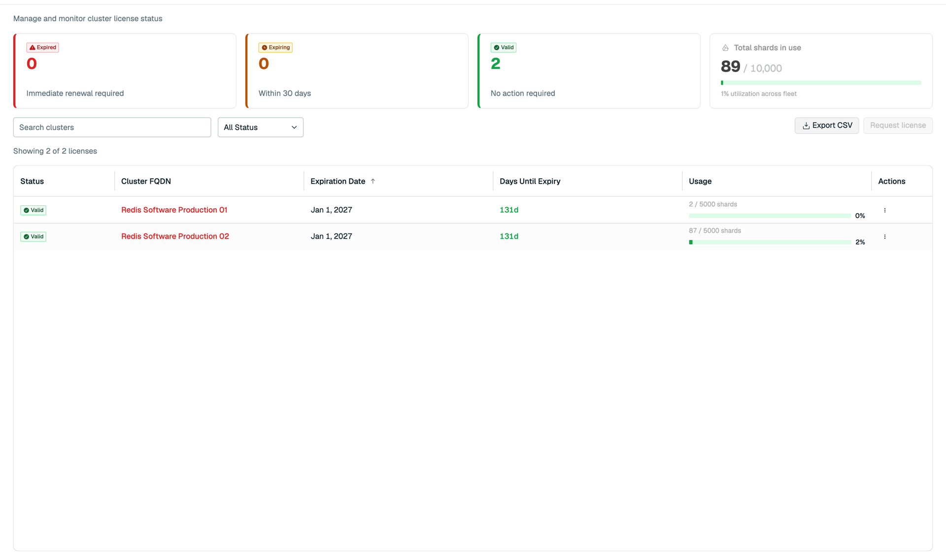Click the Total shards in use icon
The height and width of the screenshot is (560, 946).
click(x=725, y=48)
